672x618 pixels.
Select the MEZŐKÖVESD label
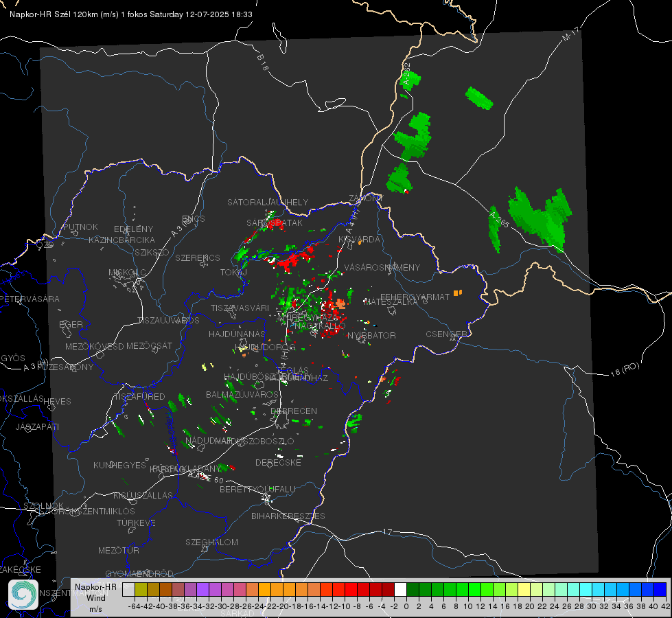(94, 346)
